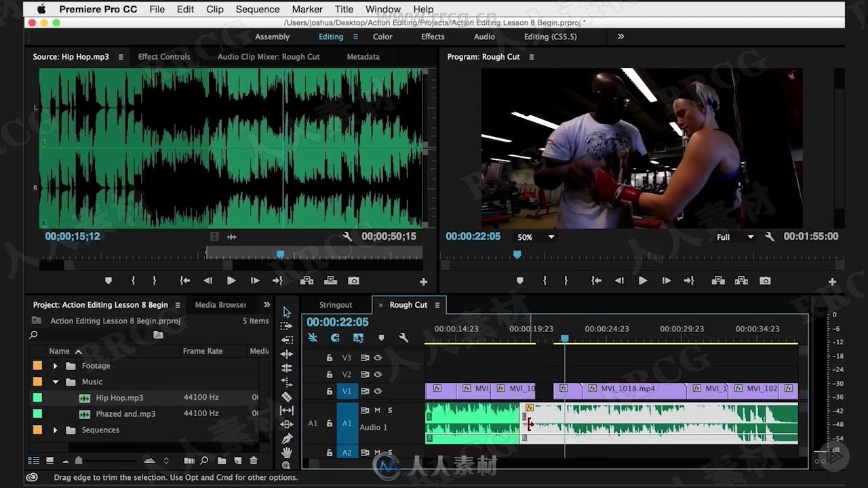Toggle Snap in the timeline

click(x=335, y=338)
